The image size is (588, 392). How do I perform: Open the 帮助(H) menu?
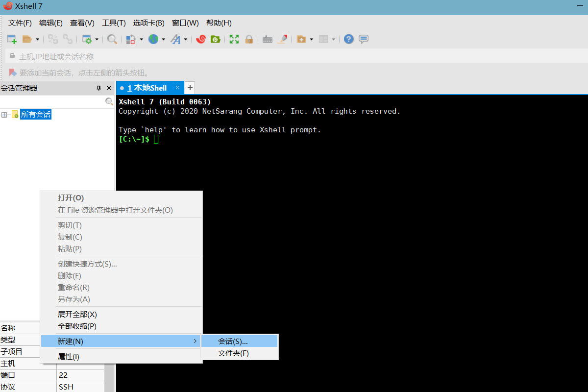pyautogui.click(x=219, y=23)
